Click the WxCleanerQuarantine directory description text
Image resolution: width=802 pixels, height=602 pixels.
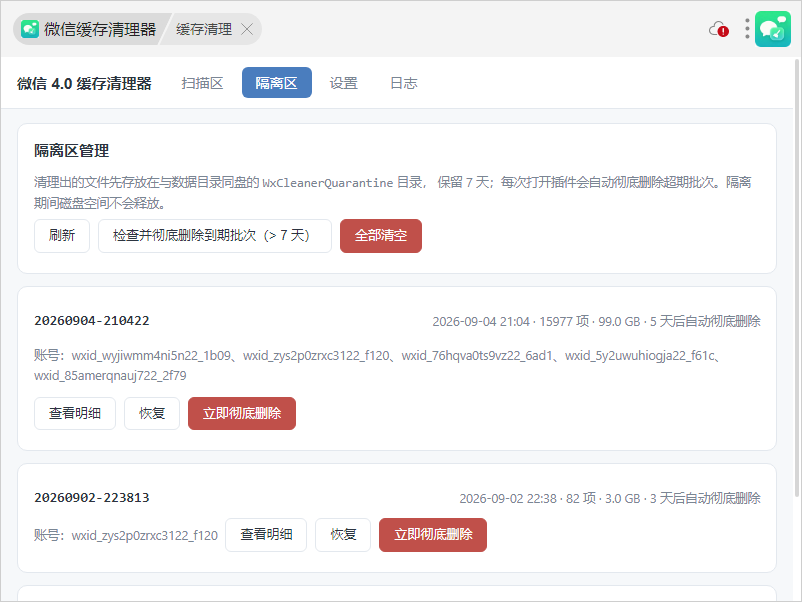pyautogui.click(x=392, y=193)
